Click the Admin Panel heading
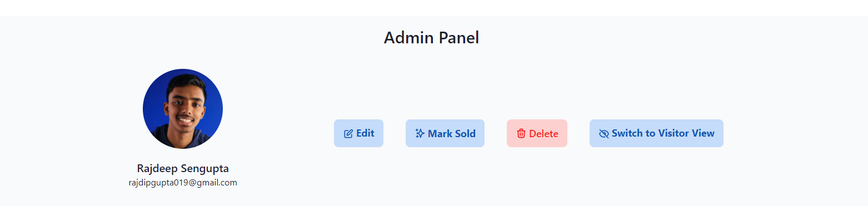The height and width of the screenshot is (206, 868). (x=431, y=38)
